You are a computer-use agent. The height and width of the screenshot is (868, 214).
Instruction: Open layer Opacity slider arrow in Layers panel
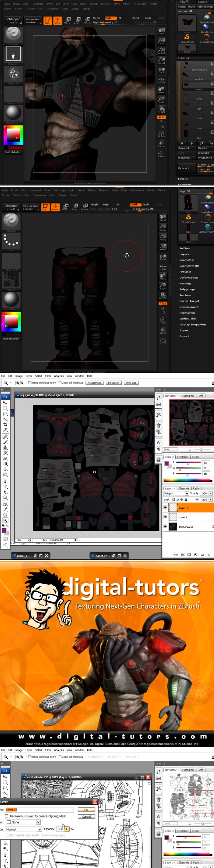point(211,493)
